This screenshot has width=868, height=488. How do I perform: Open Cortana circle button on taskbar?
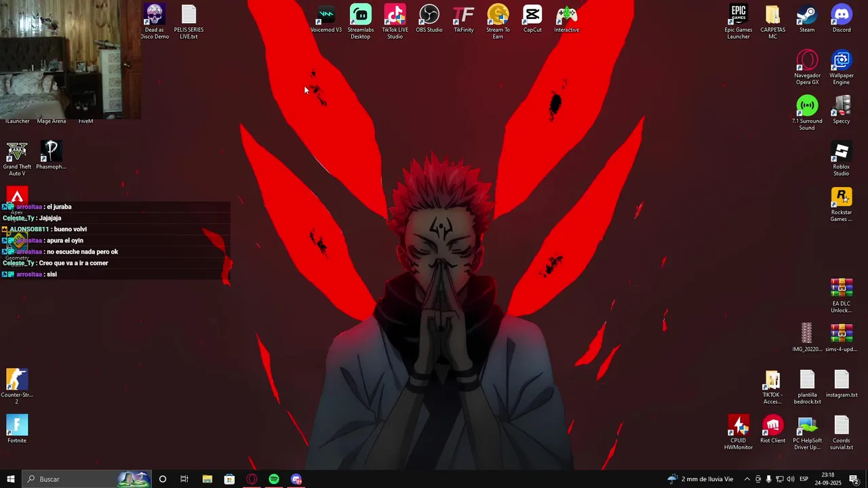tap(162, 479)
